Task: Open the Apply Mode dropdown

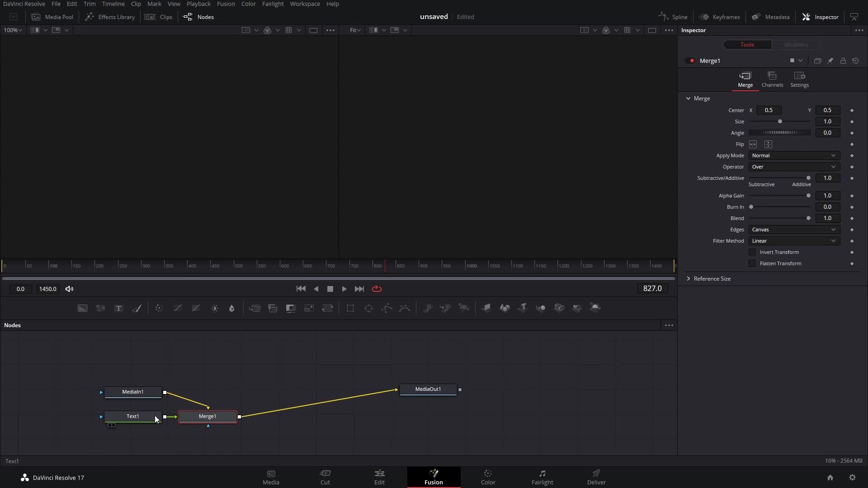Action: pyautogui.click(x=794, y=155)
